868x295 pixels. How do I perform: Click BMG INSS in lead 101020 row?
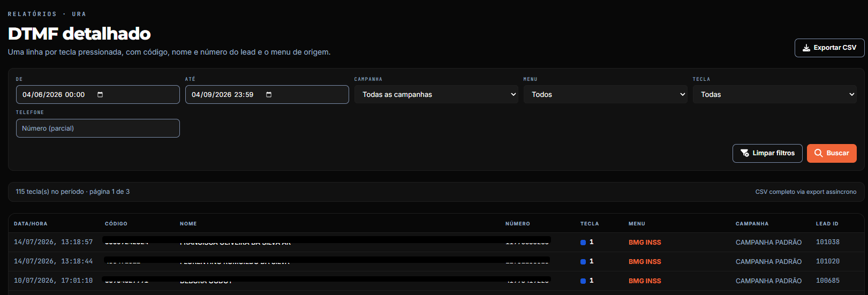(x=645, y=262)
